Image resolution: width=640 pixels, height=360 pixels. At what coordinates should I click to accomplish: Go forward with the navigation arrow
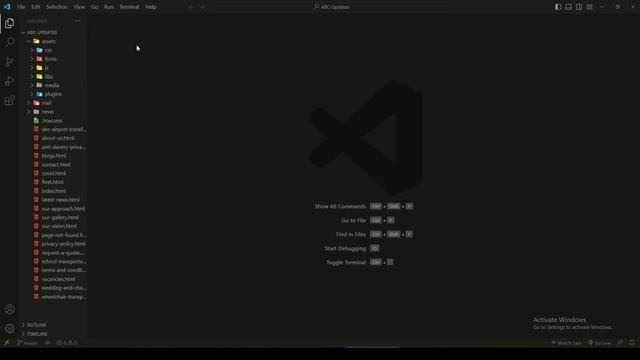click(x=202, y=7)
